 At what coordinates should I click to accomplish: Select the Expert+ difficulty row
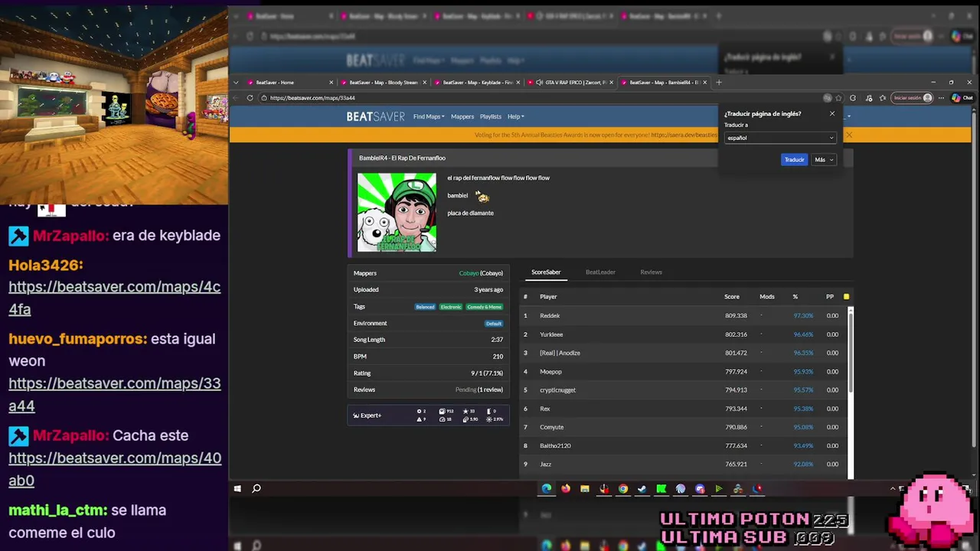(x=428, y=416)
